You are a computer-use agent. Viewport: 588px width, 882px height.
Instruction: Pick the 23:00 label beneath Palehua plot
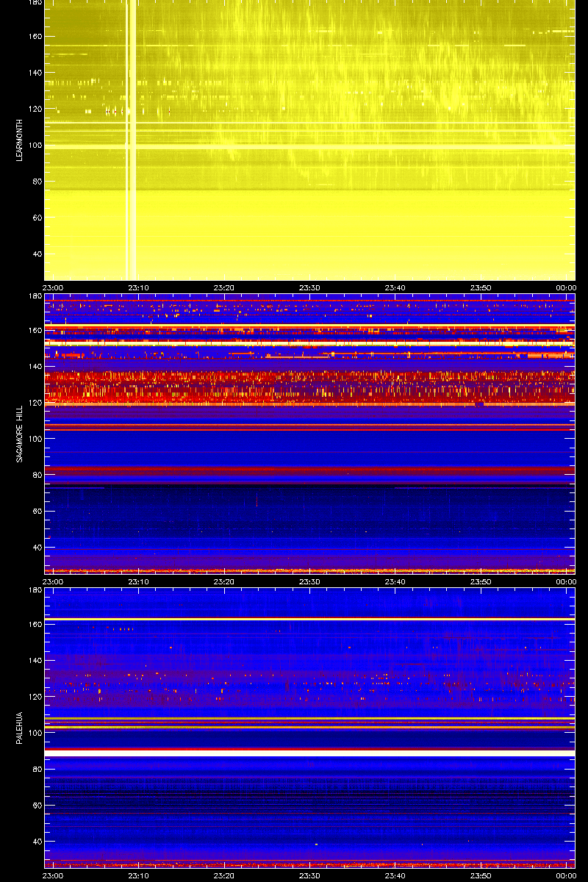[x=54, y=876]
